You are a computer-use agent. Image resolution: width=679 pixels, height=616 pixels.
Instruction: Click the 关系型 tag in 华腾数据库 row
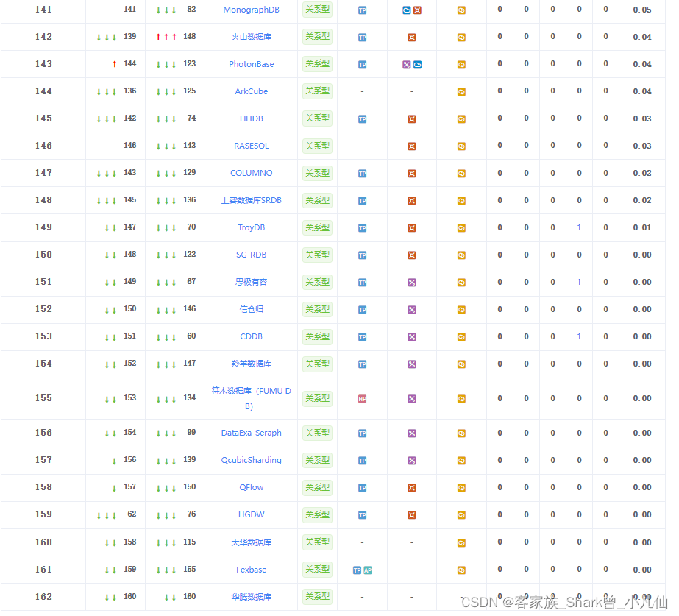(x=317, y=597)
